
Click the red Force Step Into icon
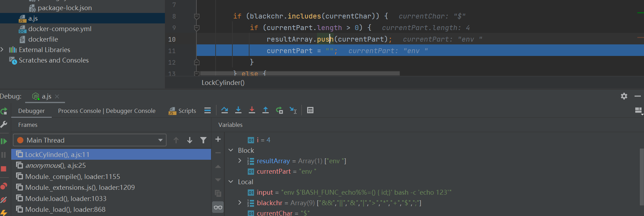(x=252, y=110)
